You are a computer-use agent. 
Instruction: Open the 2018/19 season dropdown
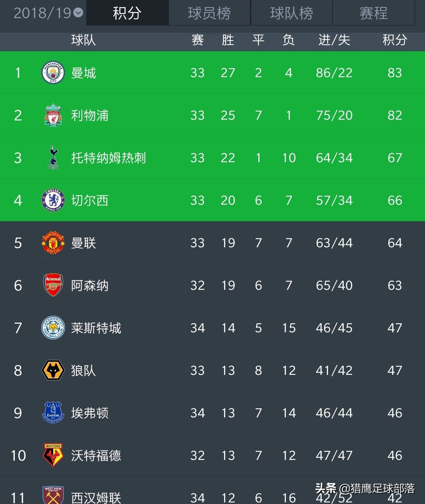(x=43, y=13)
